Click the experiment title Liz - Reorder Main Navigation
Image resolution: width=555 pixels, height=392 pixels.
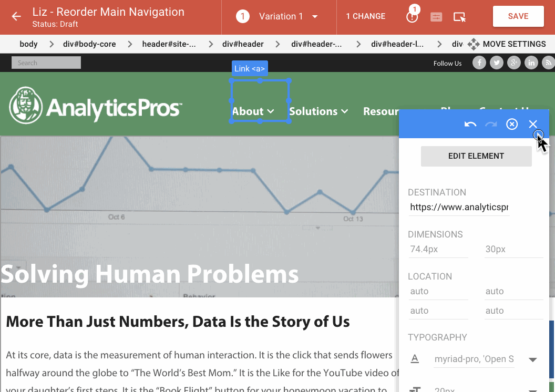tap(108, 12)
